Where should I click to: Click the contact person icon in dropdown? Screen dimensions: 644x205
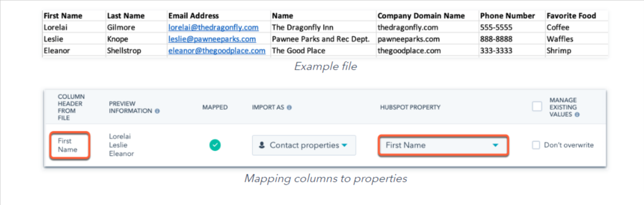pos(261,146)
